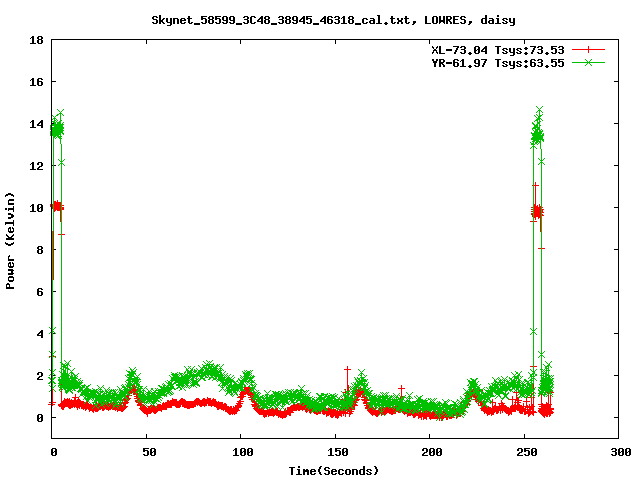Click the y-axis tick label 4
Viewport: 640px width, 480px height.
[40, 334]
